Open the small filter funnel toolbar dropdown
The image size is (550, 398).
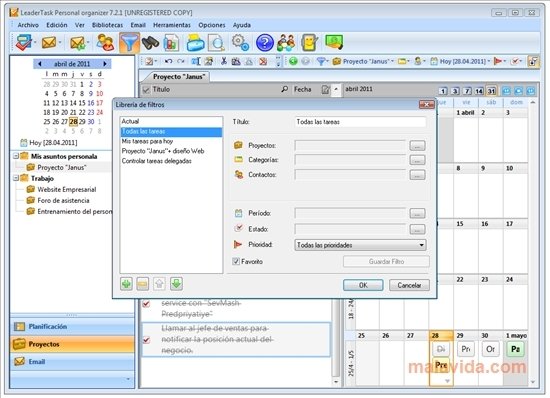pyautogui.click(x=322, y=61)
